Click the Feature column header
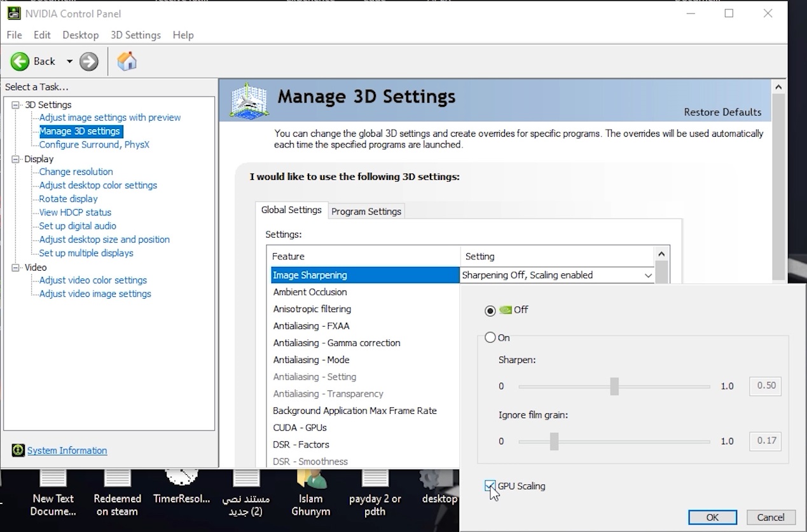 tap(363, 257)
